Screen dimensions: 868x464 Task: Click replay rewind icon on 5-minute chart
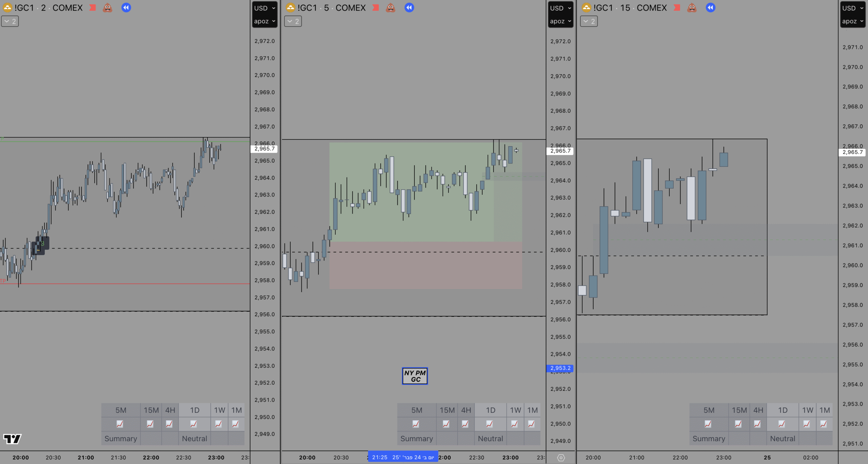[409, 7]
